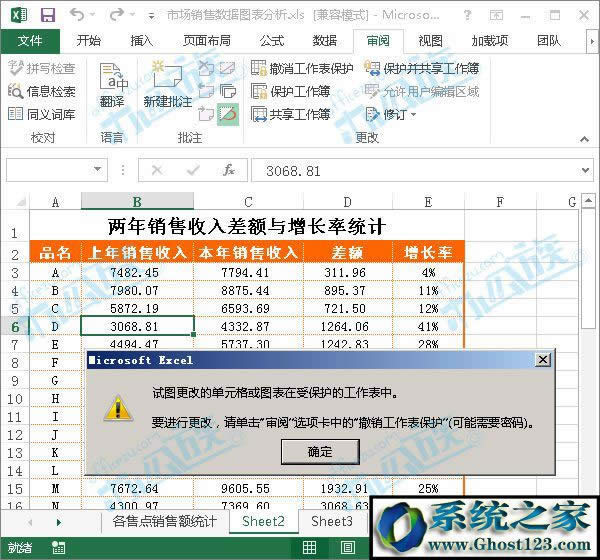
Task: Switch to 各售点销售额统计 sheet tab
Action: point(165,521)
